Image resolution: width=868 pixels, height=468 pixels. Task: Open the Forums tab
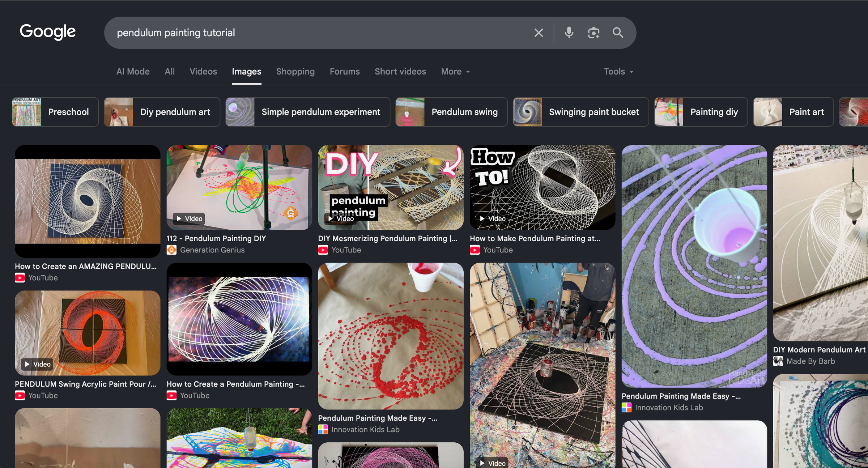coord(345,72)
